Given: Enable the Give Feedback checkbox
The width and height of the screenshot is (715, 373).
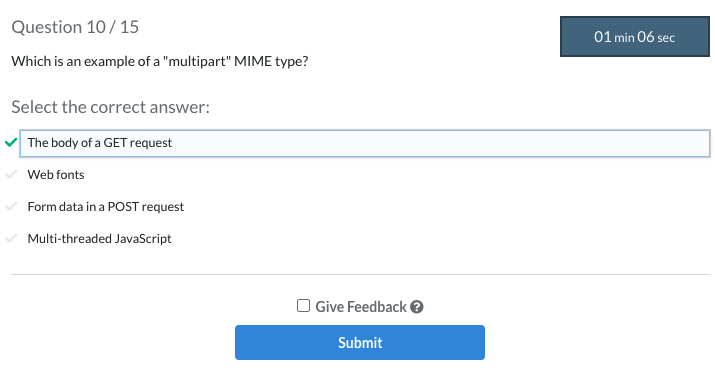Looking at the screenshot, I should point(303,306).
